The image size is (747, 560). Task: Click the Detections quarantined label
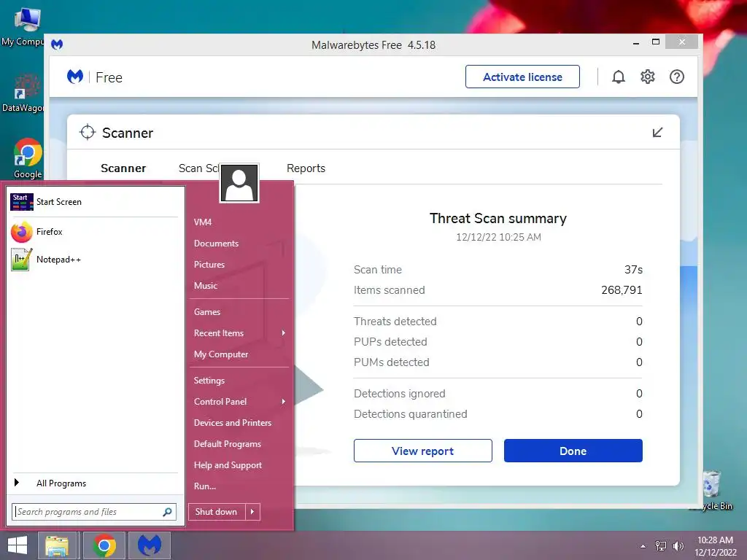click(410, 414)
